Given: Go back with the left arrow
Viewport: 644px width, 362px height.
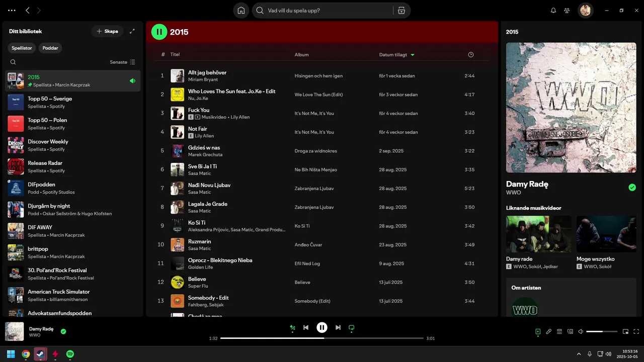Looking at the screenshot, I should click(28, 10).
